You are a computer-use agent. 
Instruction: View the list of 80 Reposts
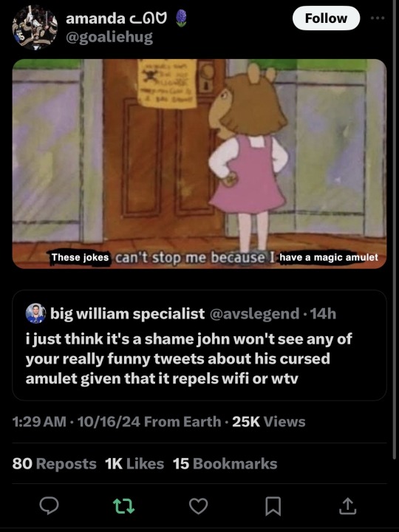(x=54, y=464)
